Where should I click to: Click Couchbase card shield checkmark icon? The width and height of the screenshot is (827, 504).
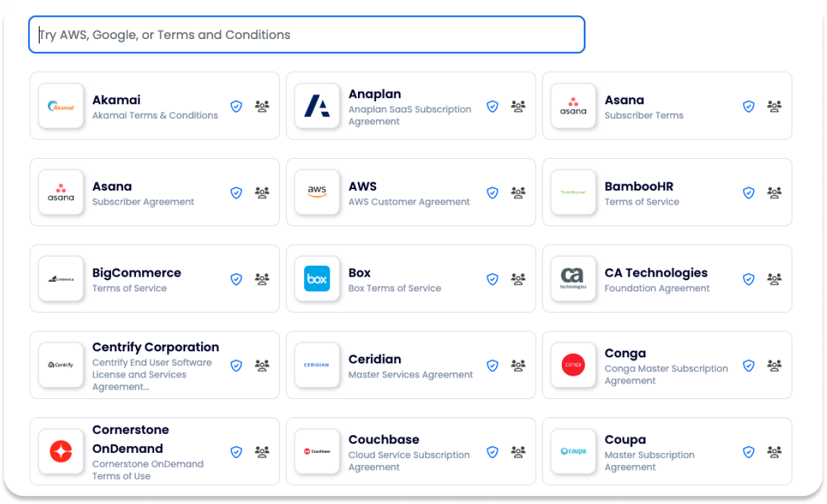point(493,452)
